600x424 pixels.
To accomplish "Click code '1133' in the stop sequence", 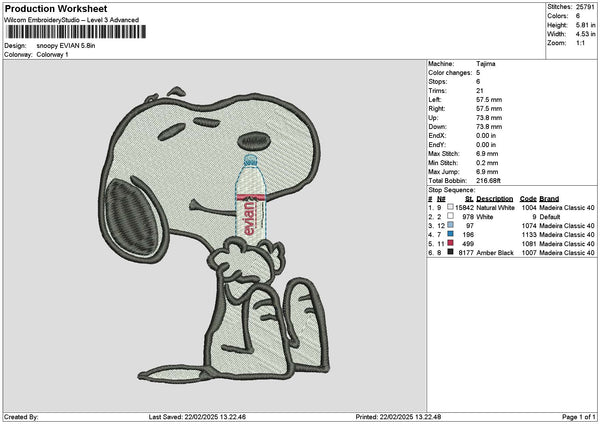I will (x=529, y=235).
